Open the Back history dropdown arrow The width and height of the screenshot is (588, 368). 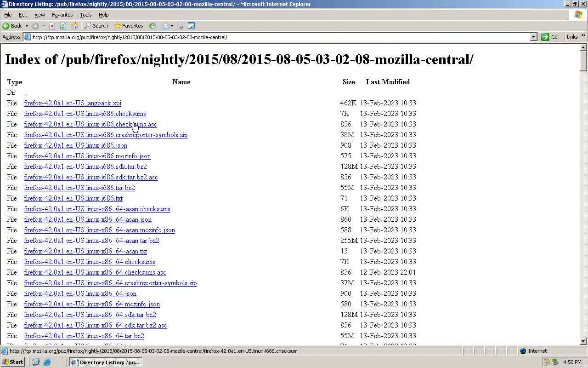(x=27, y=26)
